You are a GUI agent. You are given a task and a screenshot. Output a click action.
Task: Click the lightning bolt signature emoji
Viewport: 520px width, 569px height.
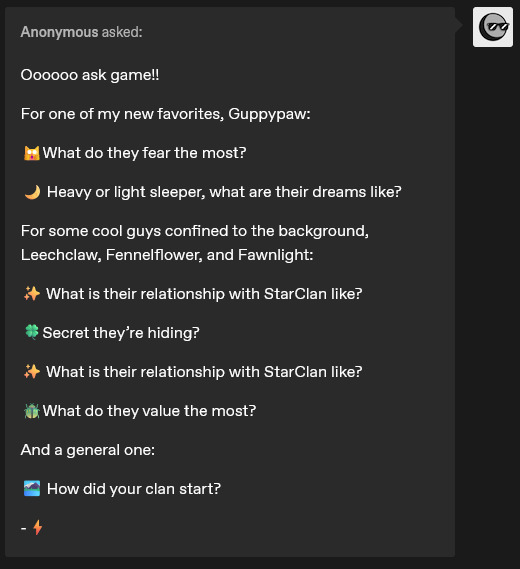click(37, 527)
